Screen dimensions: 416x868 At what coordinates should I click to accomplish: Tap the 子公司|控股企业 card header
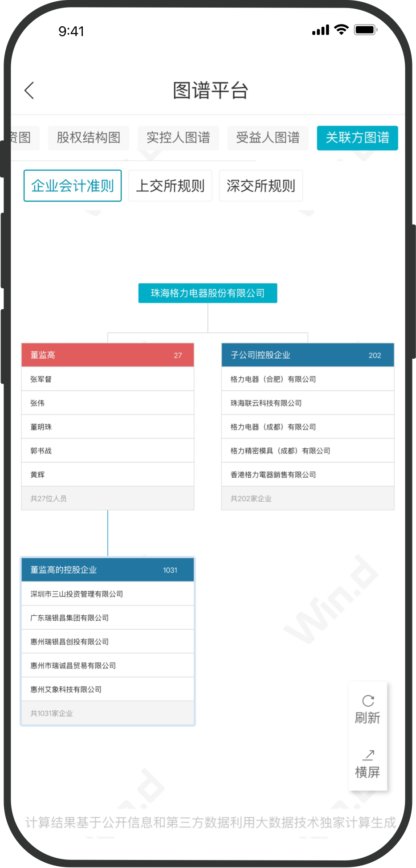coord(308,355)
